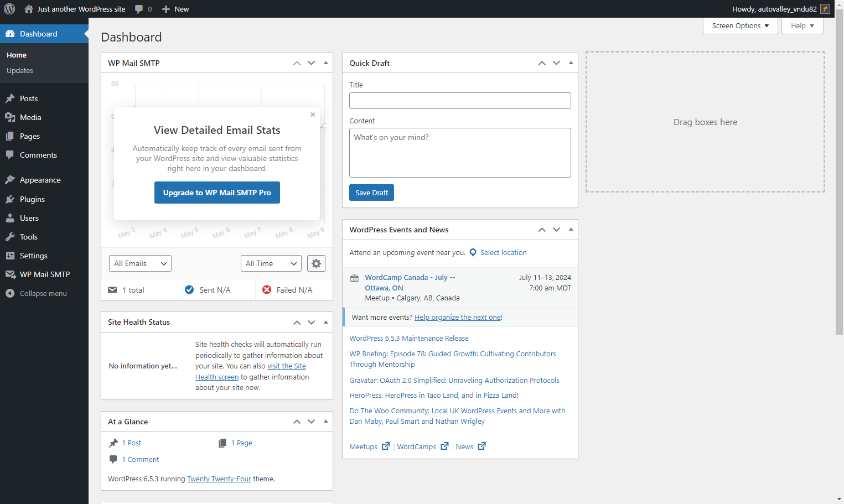Open Howdy, autovalley_vndu82 account menu
The image size is (844, 504).
(x=780, y=9)
